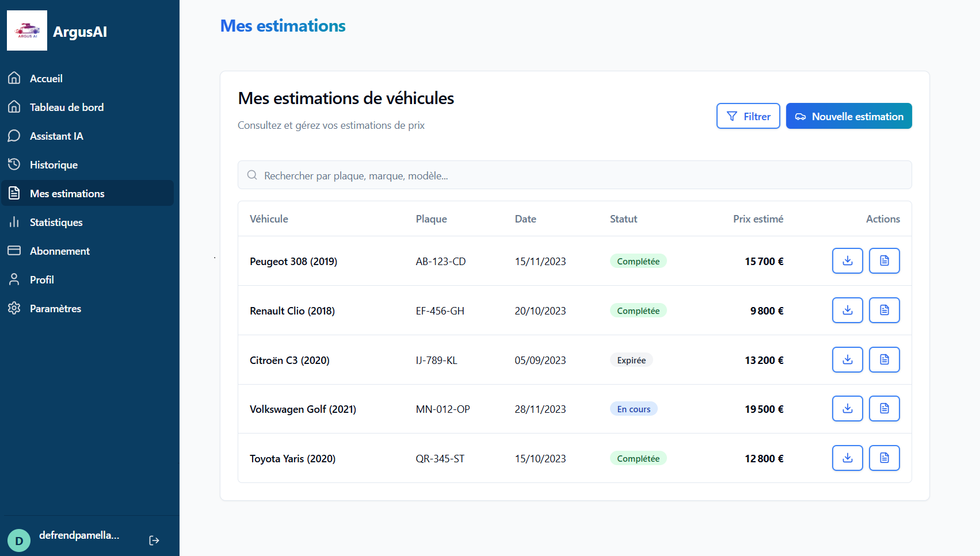Click the 13 200 € price

764,360
